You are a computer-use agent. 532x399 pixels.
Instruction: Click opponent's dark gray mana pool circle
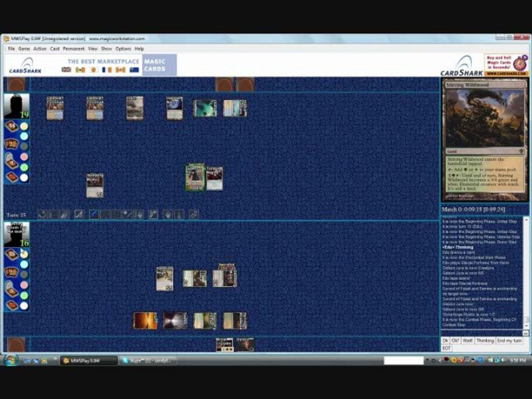[x=24, y=146]
